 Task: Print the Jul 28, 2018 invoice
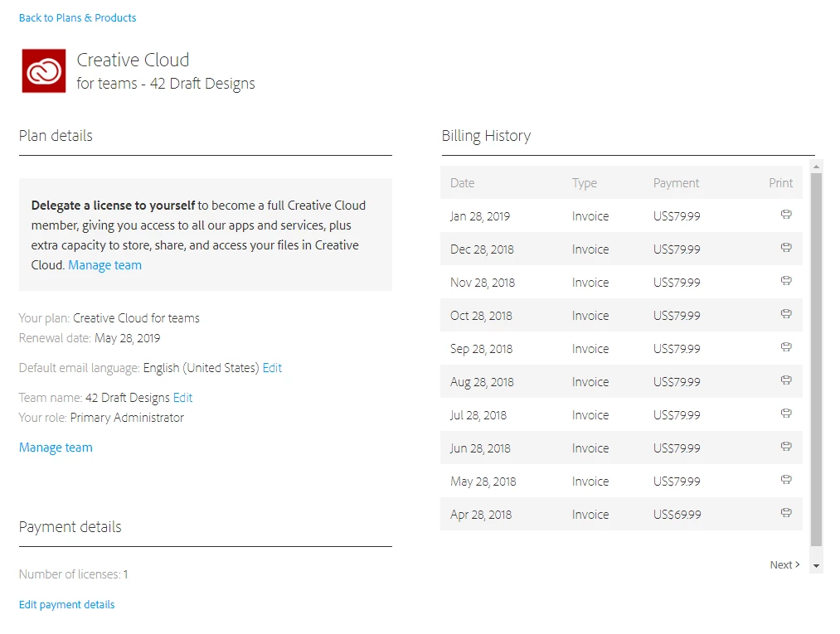tap(786, 414)
